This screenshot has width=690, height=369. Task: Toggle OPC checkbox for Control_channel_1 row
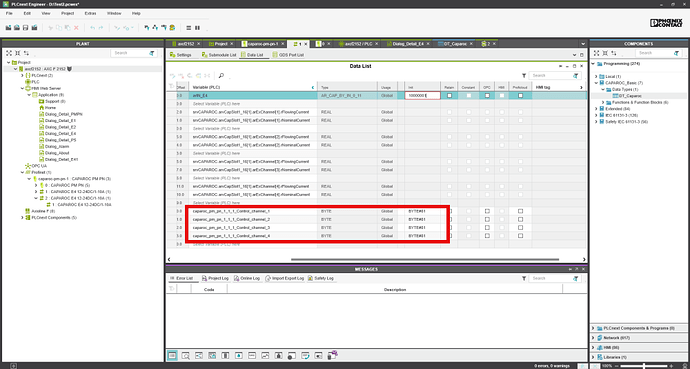pos(487,211)
